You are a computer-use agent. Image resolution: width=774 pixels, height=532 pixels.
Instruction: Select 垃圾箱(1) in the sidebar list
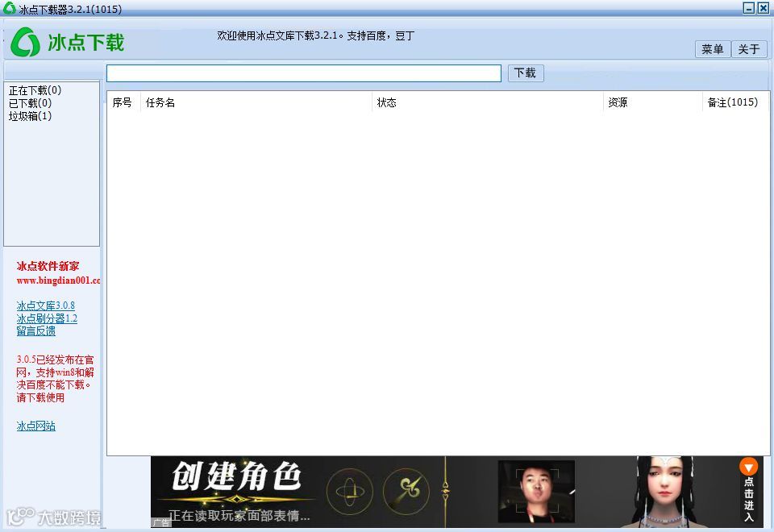click(30, 116)
